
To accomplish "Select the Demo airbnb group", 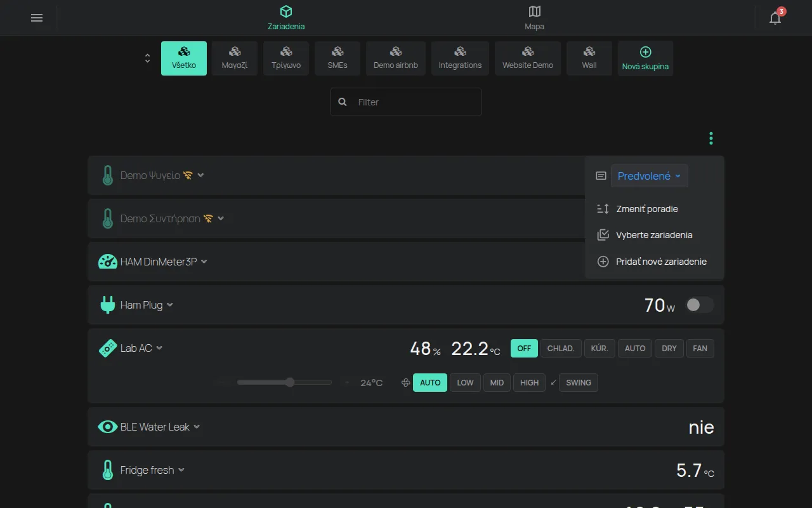I will [x=396, y=58].
